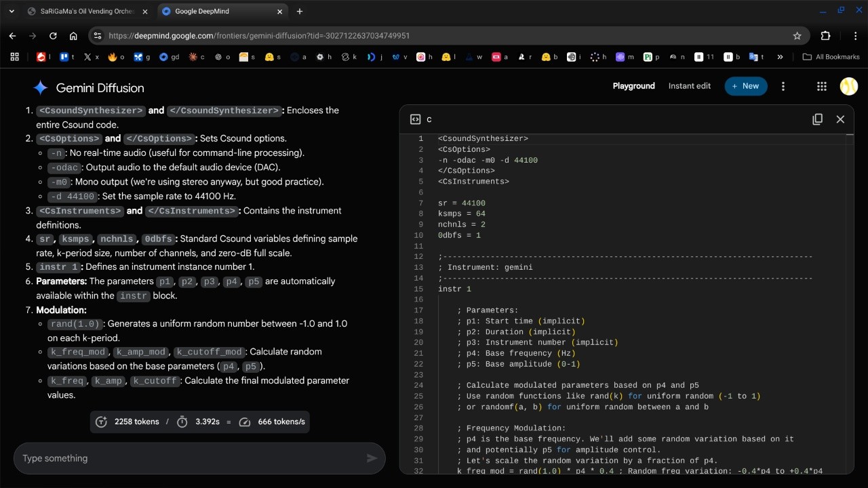Image resolution: width=868 pixels, height=488 pixels.
Task: Open the tab search dropdown arrow
Action: pos(12,12)
